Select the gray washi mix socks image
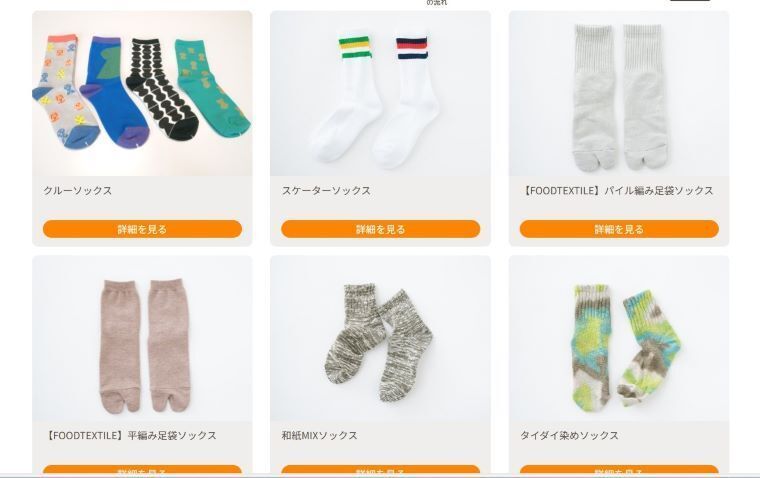Viewport: 760px width, 478px height. coord(380,338)
